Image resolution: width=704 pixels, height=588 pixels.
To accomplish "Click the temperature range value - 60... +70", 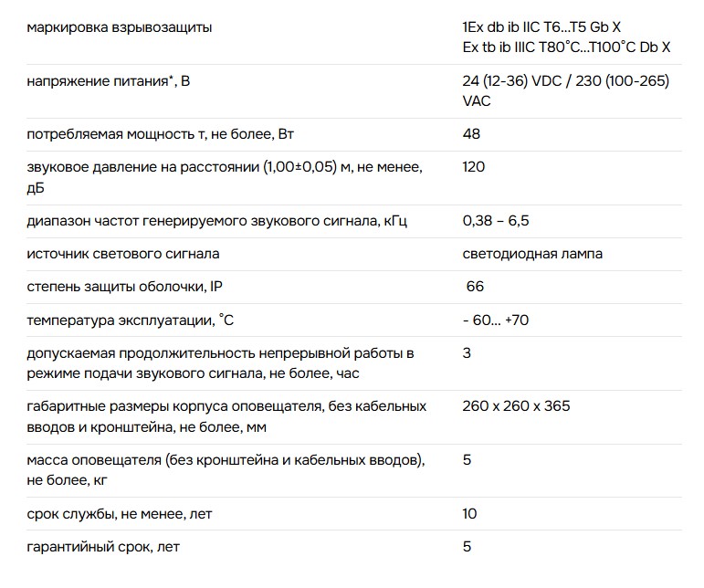I will pyautogui.click(x=496, y=320).
